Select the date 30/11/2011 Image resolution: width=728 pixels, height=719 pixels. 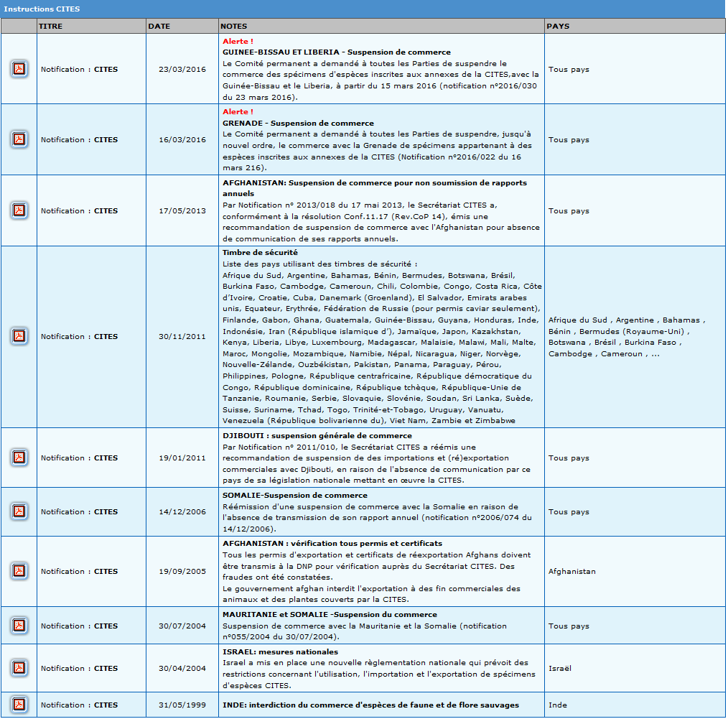[x=182, y=337]
